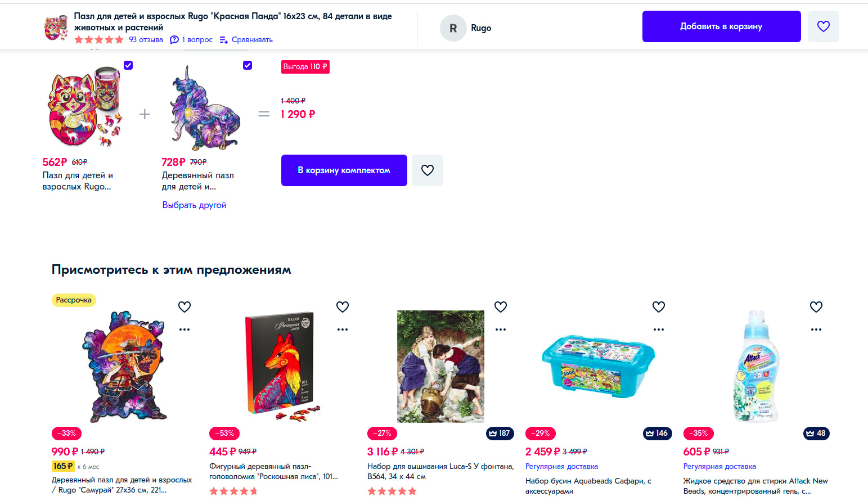Add the bundle to favorites with heart icon
Image resolution: width=868 pixels, height=501 pixels.
coord(427,170)
